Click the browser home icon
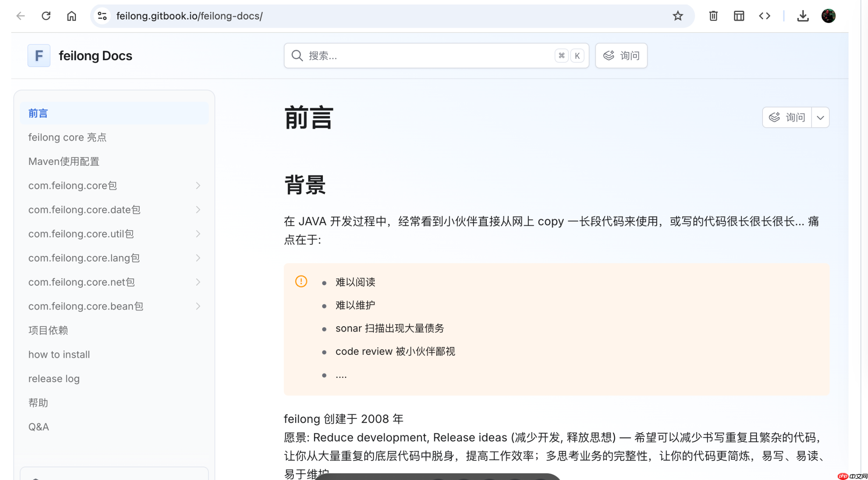The height and width of the screenshot is (480, 868). [x=71, y=16]
